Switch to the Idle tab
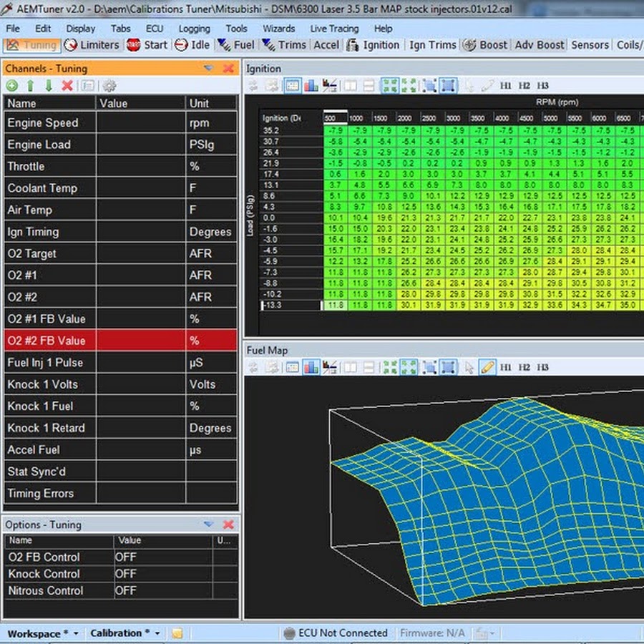 (x=192, y=45)
